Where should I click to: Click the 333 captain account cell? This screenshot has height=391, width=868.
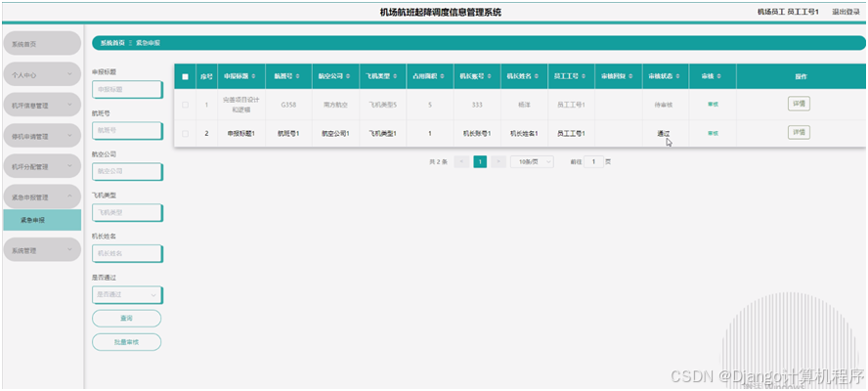477,105
